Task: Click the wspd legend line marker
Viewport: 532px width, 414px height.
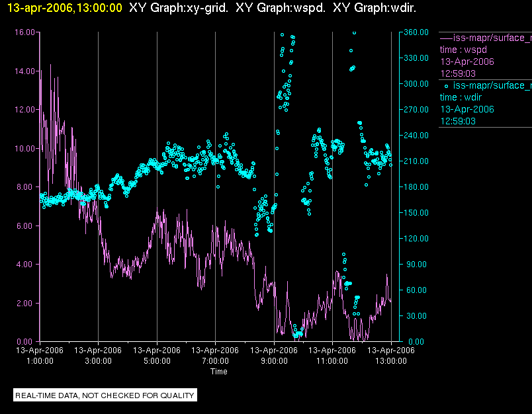Action: pos(446,38)
